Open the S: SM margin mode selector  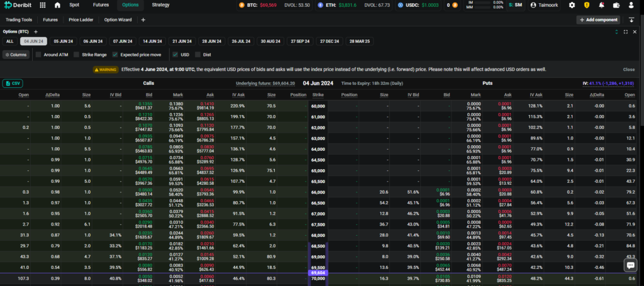515,5
